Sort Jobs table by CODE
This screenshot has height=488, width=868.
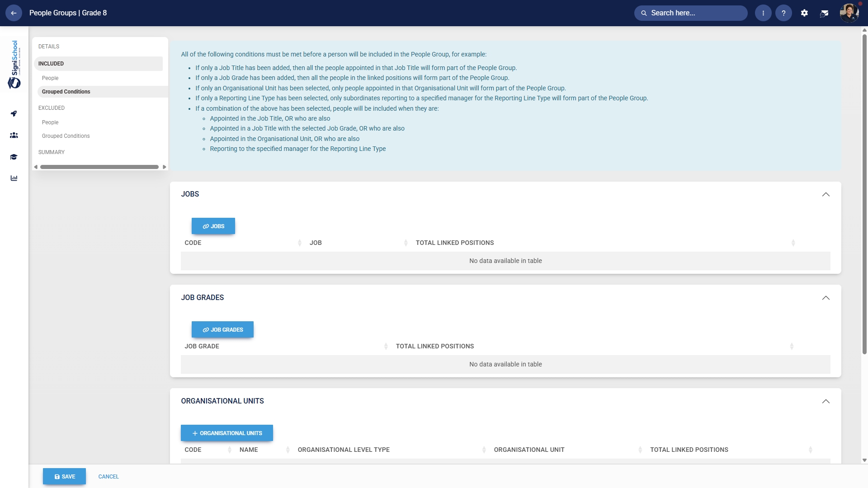point(243,243)
